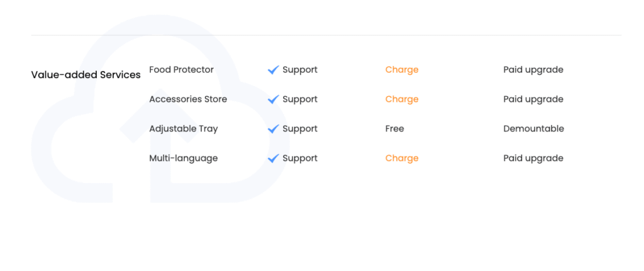Click Paid upgrade in the Multi-language row
644x271 pixels.
pos(533,158)
